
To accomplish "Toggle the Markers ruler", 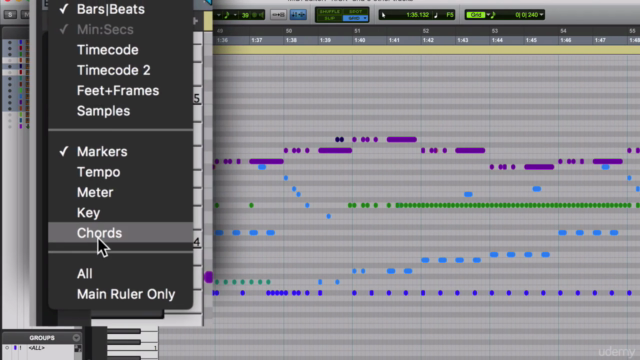I will [x=120, y=151].
